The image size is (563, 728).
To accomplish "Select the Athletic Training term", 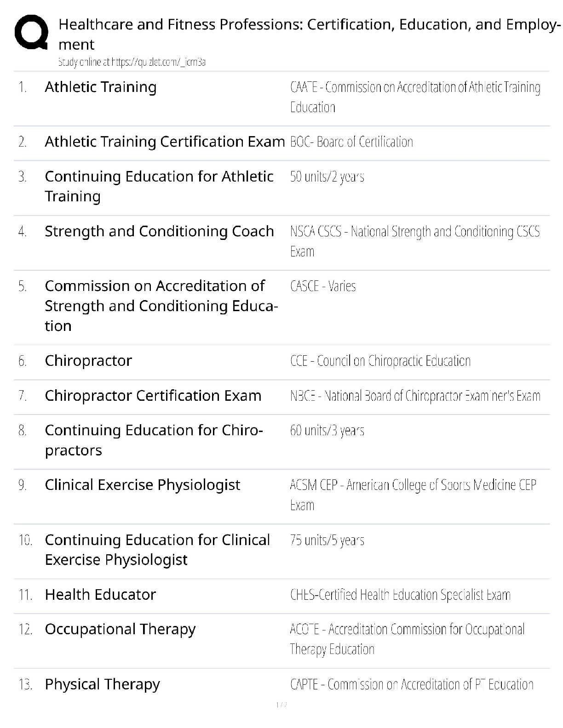I will (x=100, y=87).
